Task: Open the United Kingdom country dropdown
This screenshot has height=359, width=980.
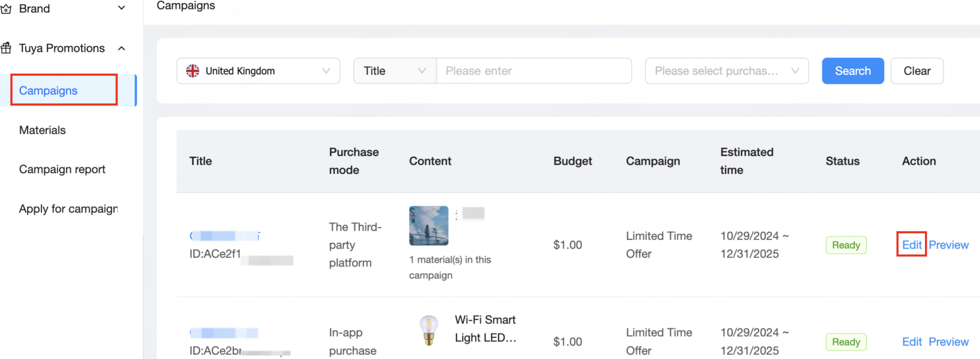Action: pyautogui.click(x=258, y=71)
